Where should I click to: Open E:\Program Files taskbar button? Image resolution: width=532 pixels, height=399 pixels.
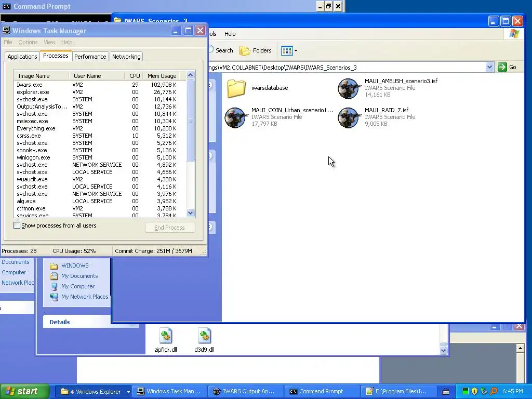(397, 392)
